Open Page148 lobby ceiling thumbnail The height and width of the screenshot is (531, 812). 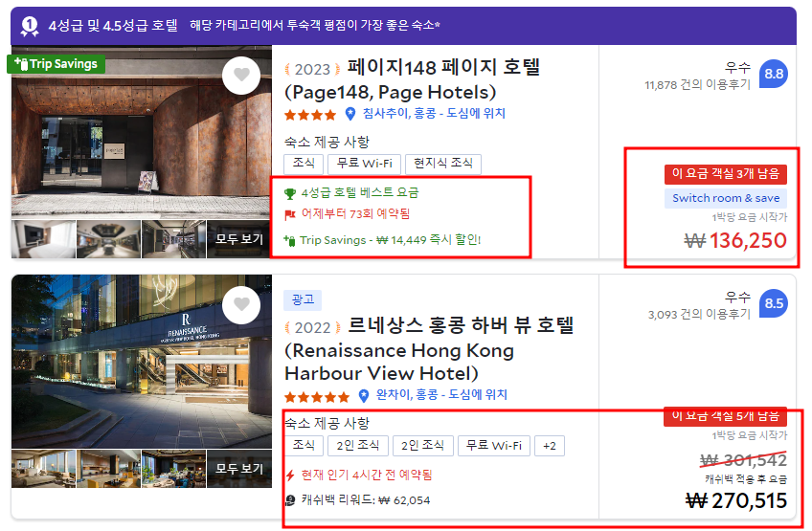point(109,239)
